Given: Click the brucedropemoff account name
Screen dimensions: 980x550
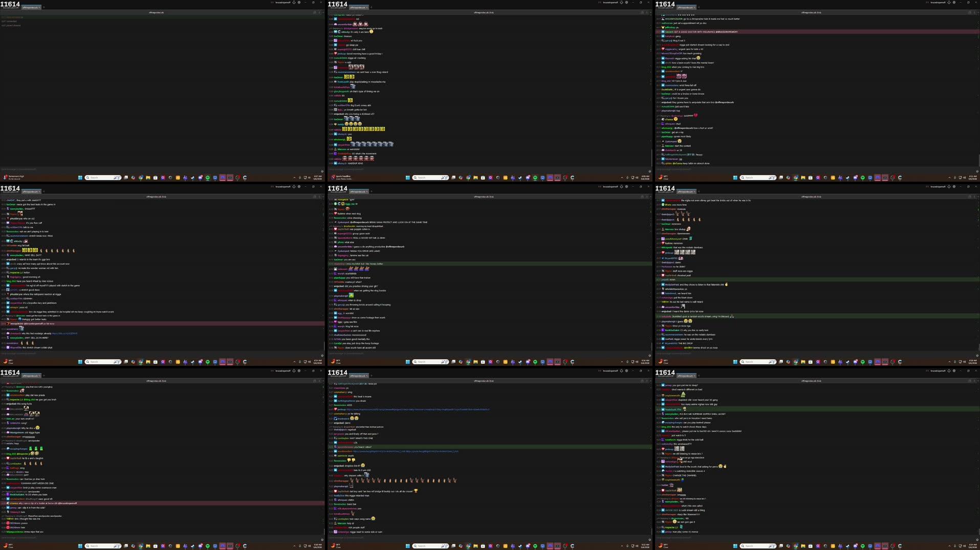Looking at the screenshot, I should point(284,3).
